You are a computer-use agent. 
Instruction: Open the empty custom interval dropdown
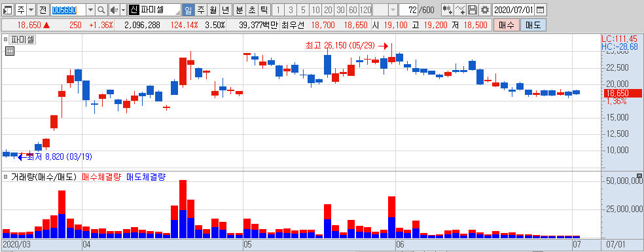pos(393,9)
